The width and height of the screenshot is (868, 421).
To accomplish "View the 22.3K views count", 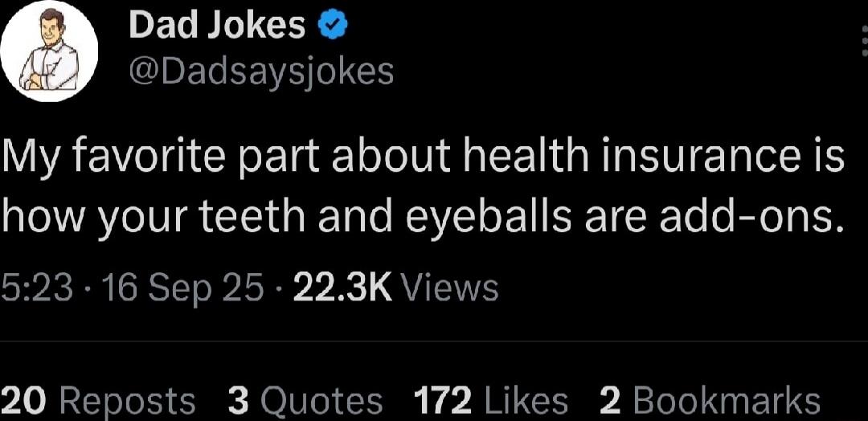I will [x=342, y=287].
